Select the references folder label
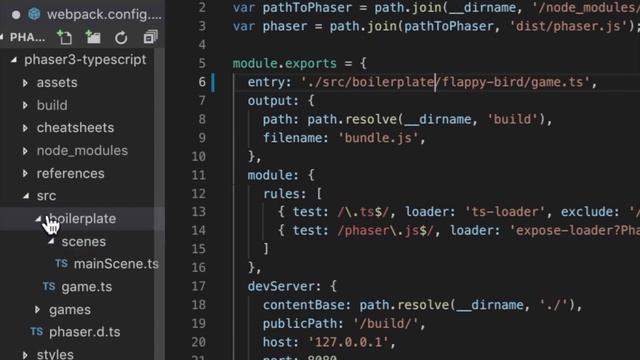Viewport: 640px width, 360px height. 70,174
